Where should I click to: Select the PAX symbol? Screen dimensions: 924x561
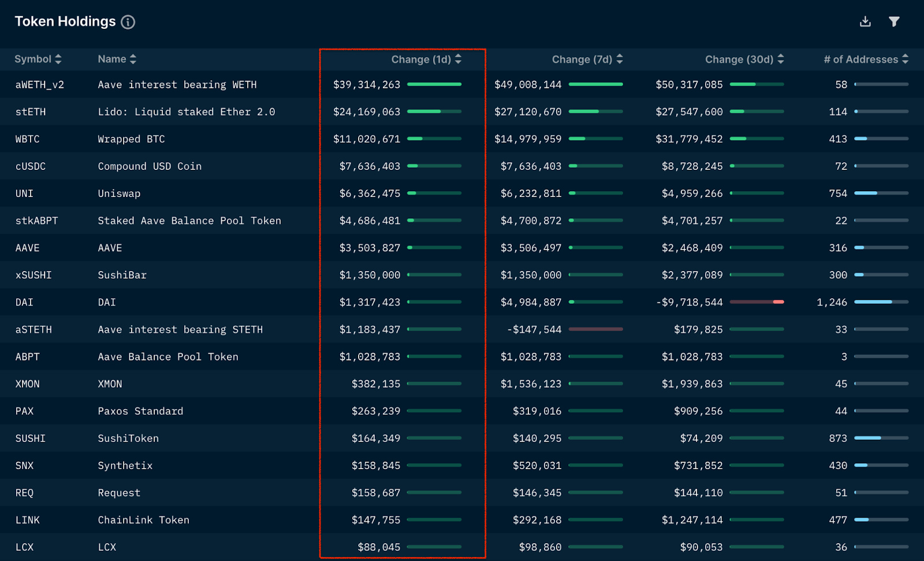(24, 411)
